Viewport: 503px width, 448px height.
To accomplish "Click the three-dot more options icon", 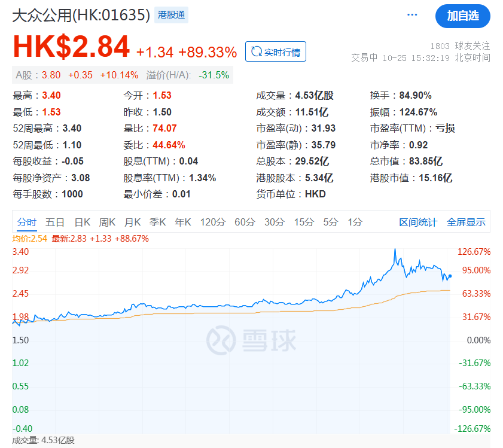I will 412,14.
